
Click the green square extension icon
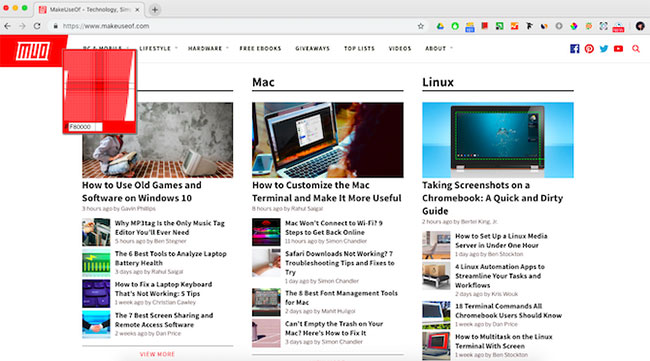click(x=500, y=26)
